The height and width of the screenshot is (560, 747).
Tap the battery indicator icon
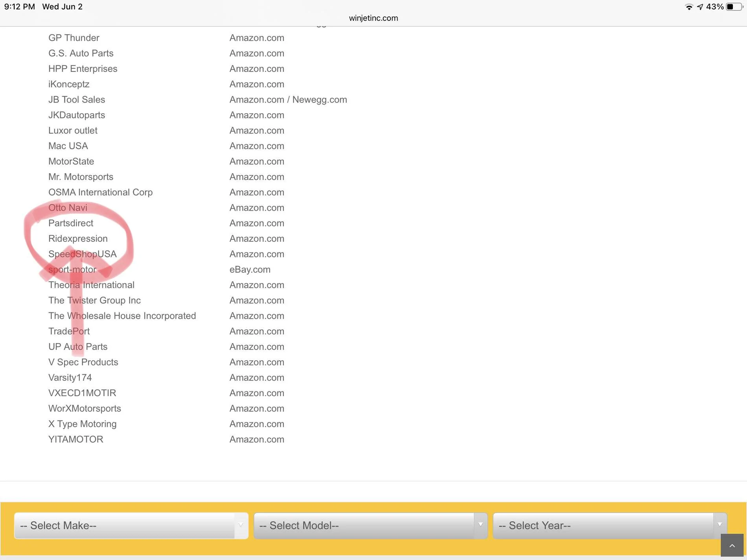734,7
